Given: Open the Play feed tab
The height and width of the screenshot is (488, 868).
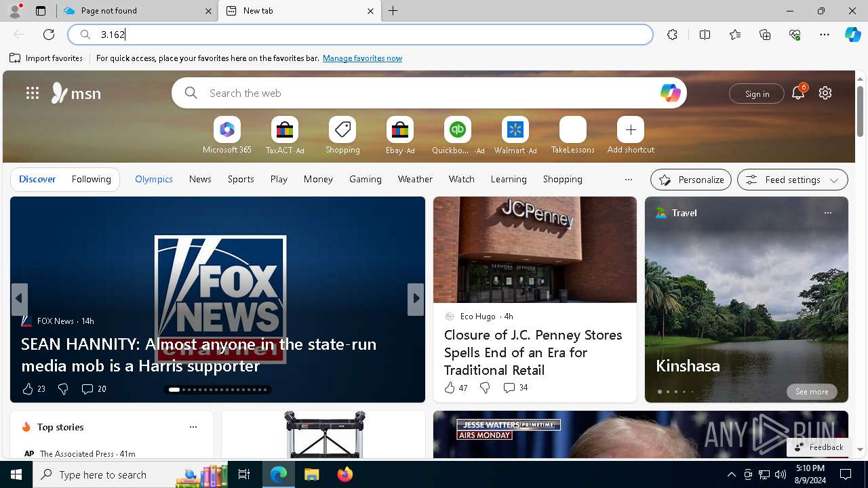Looking at the screenshot, I should [279, 179].
